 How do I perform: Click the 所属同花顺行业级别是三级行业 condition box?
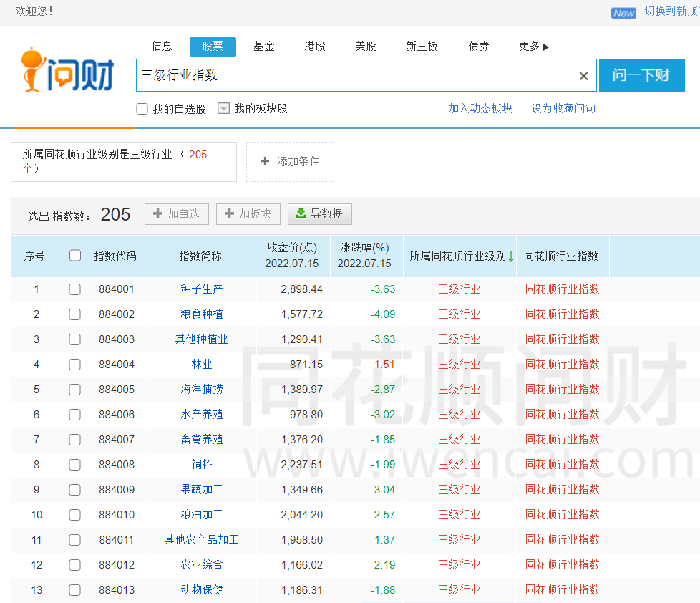(x=124, y=162)
